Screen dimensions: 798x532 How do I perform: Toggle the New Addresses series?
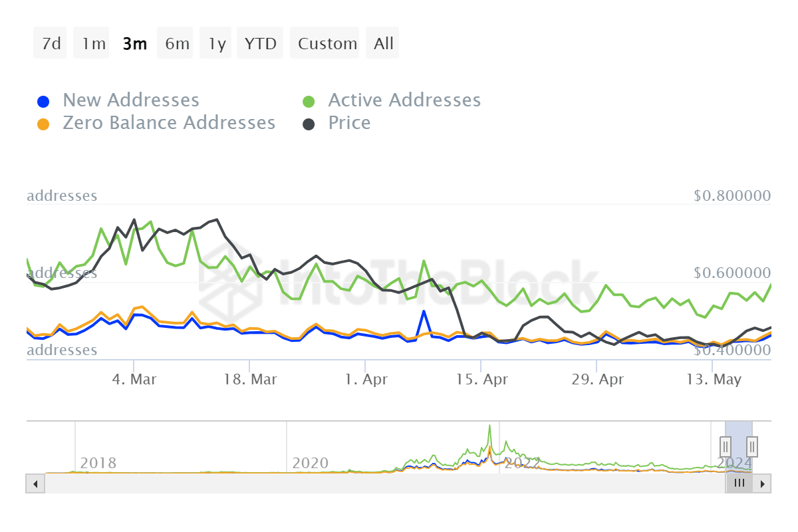click(x=130, y=100)
